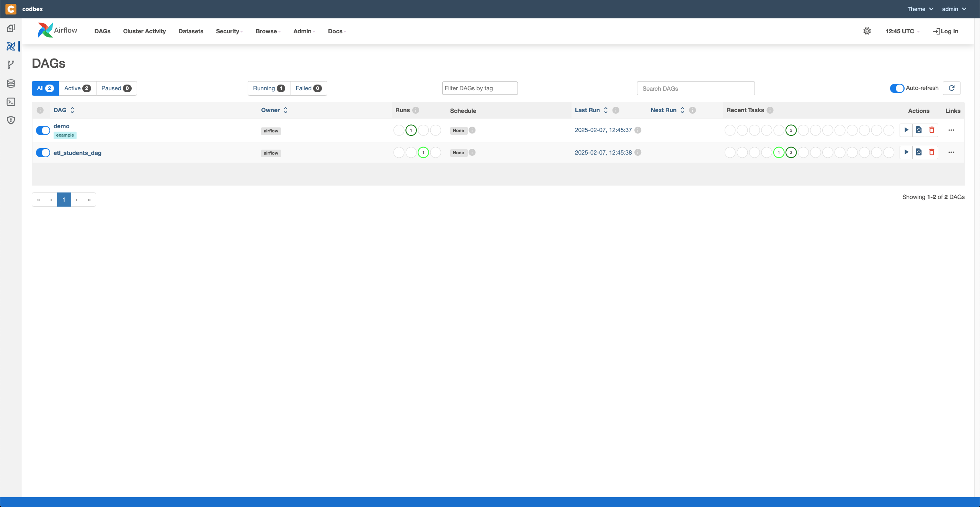
Task: Click the demo DAG name link
Action: tap(62, 126)
